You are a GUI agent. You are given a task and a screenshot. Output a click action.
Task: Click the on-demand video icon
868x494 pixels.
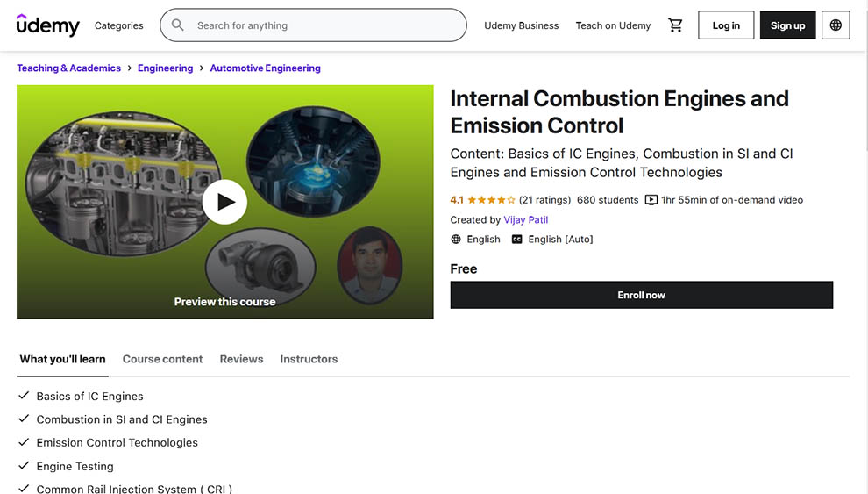(x=651, y=200)
